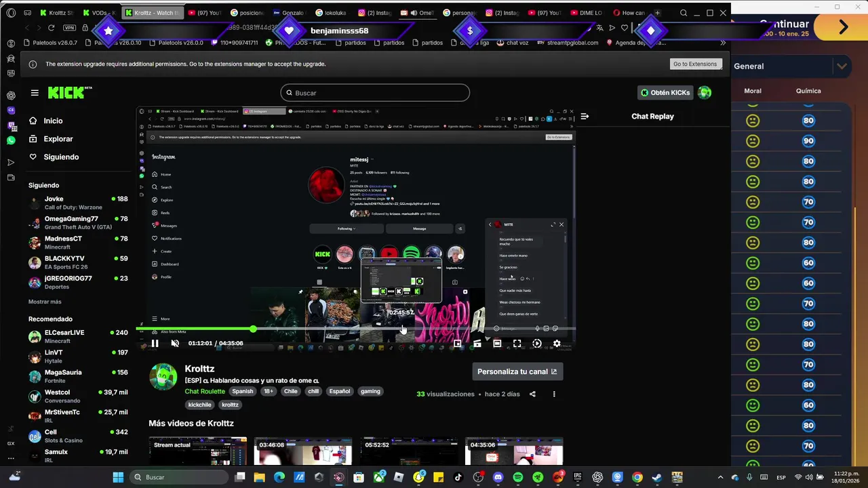Open the Stream actual video thumbnail
The width and height of the screenshot is (868, 488).
[x=198, y=451]
